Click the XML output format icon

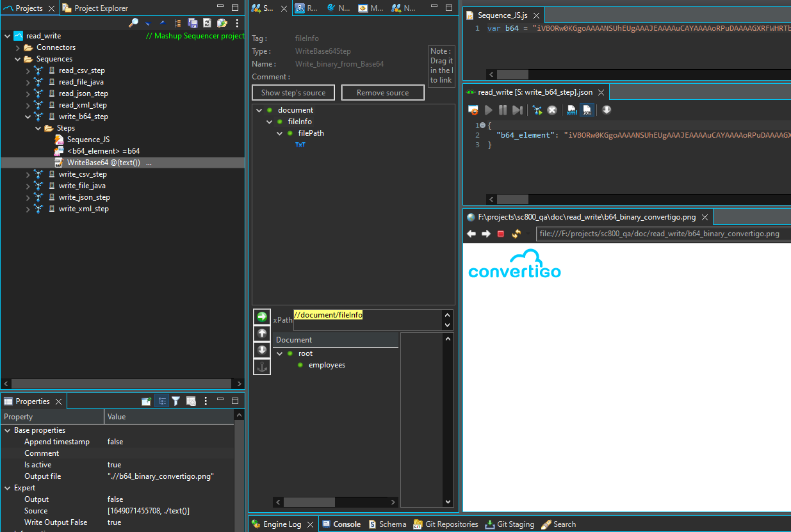point(572,110)
